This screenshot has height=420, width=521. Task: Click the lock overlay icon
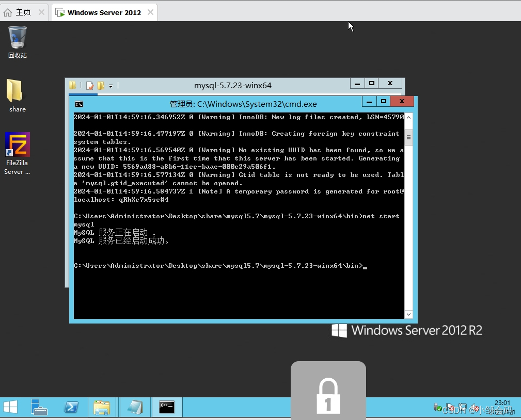(x=328, y=391)
